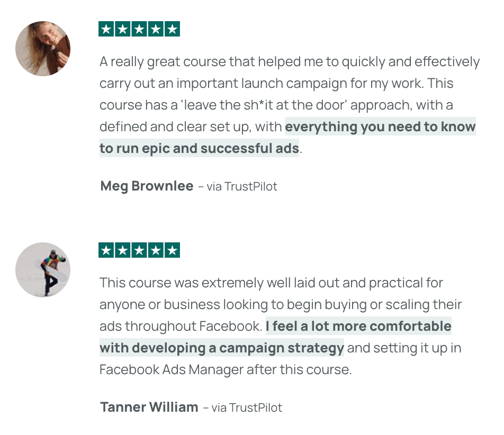Click the Tanner William reviewer name
This screenshot has width=504, height=435.
click(x=149, y=407)
